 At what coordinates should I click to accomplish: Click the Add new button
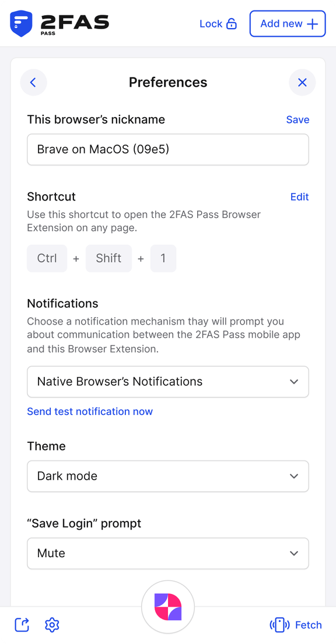coord(288,24)
